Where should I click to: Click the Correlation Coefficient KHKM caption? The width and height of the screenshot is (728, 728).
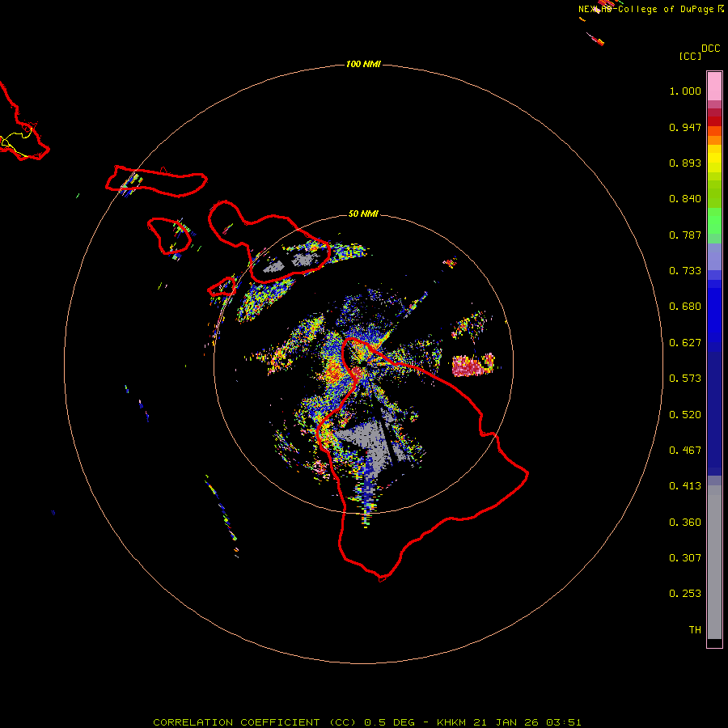point(366,722)
